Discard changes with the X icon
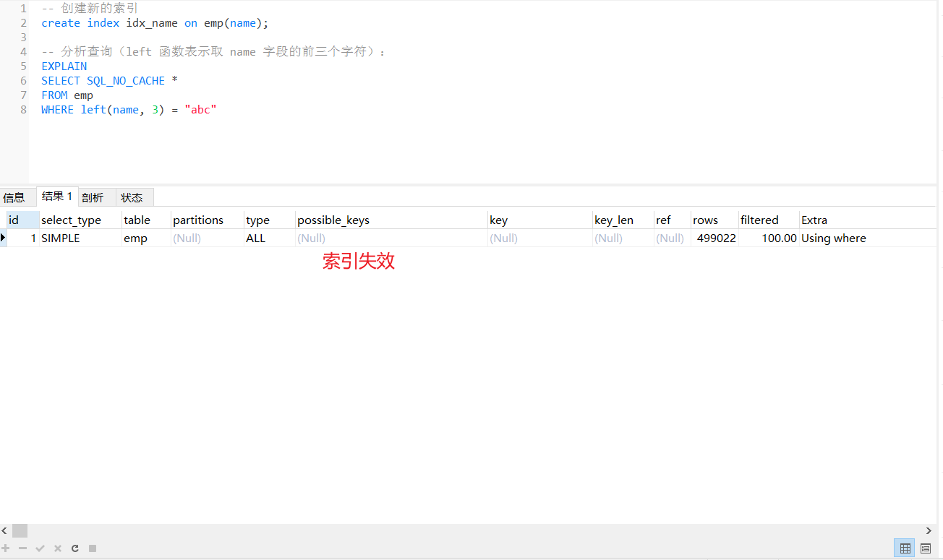This screenshot has height=560, width=943. click(58, 548)
